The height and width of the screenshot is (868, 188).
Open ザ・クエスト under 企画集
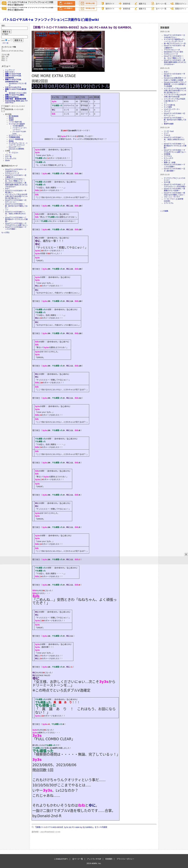13,153
